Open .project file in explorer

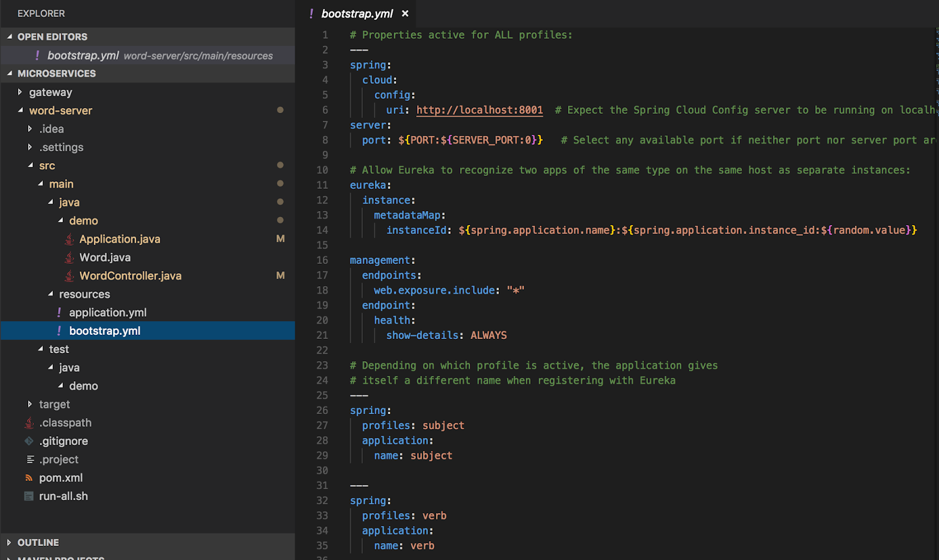point(59,459)
